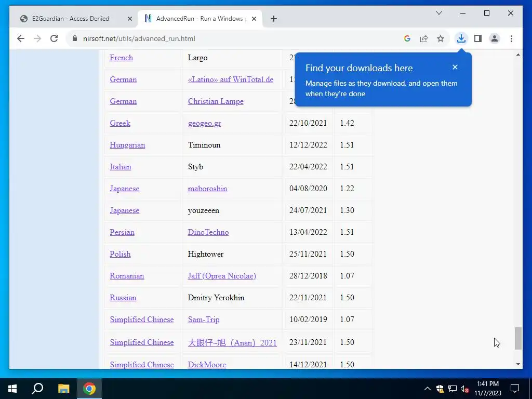Screen dimensions: 532x399
Task: Open the taskbar clock showing 1:41 PM
Action: pos(487,389)
